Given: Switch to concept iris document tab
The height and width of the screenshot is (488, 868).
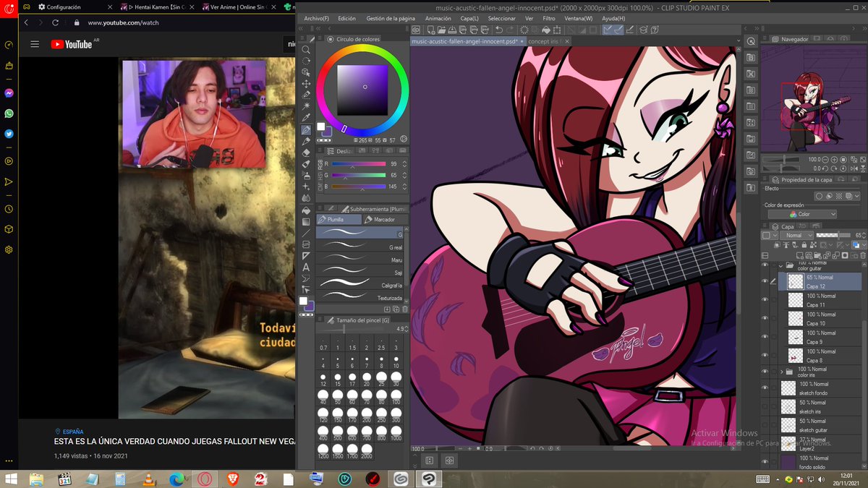Looking at the screenshot, I should pyautogui.click(x=545, y=41).
